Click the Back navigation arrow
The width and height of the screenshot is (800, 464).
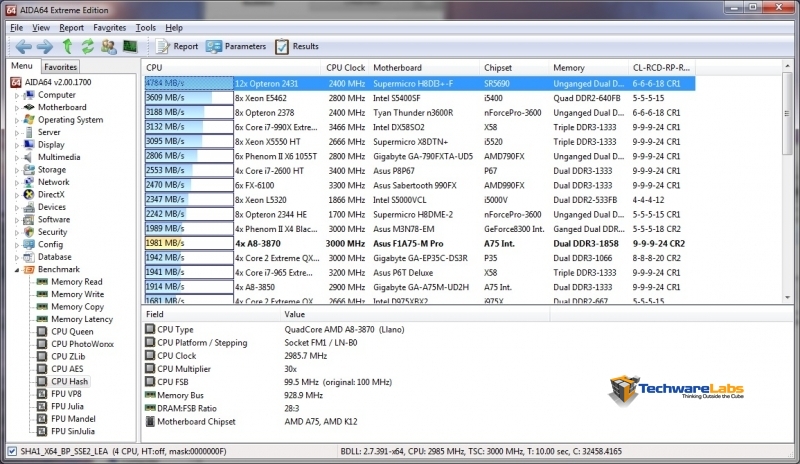point(23,46)
